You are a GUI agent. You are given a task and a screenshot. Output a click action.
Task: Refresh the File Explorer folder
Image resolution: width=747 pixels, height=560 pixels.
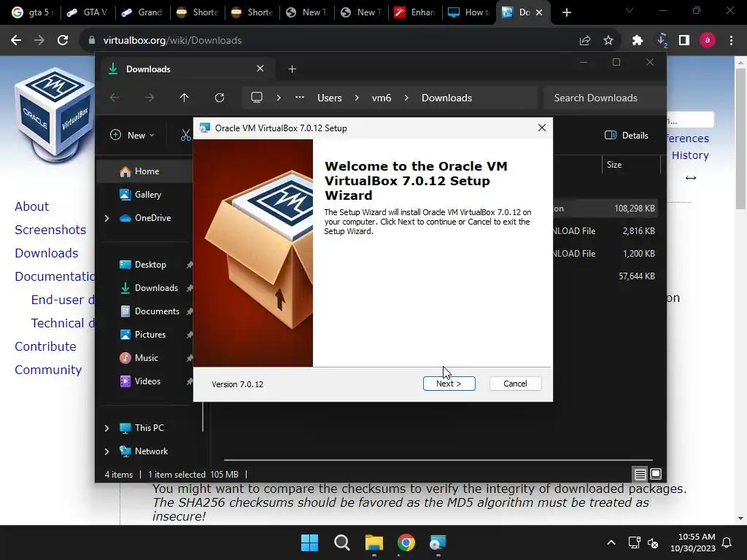(x=219, y=98)
